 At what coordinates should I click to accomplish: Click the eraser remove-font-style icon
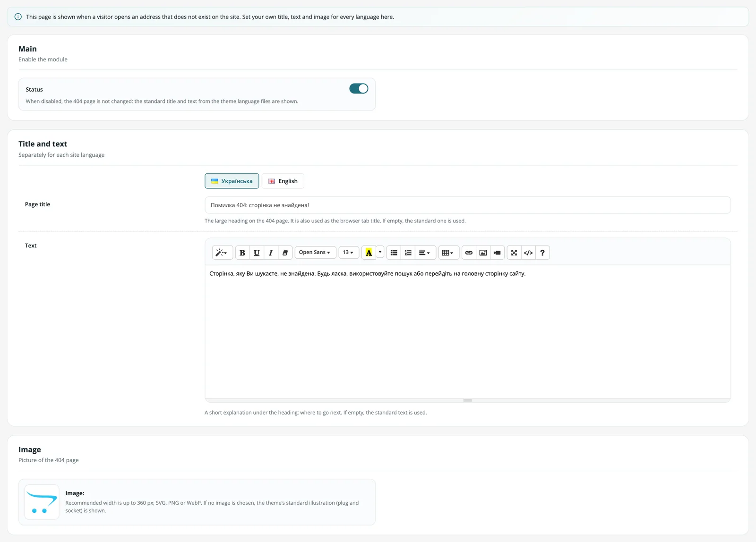[x=285, y=253]
